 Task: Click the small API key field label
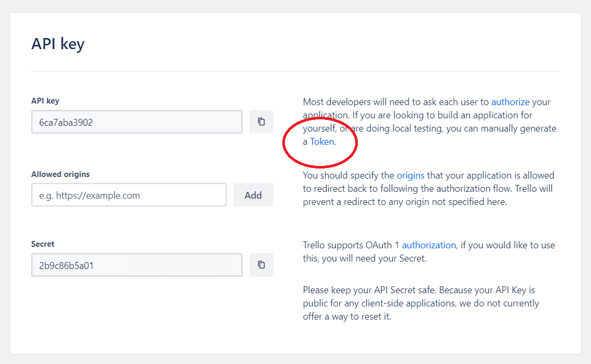pyautogui.click(x=45, y=100)
